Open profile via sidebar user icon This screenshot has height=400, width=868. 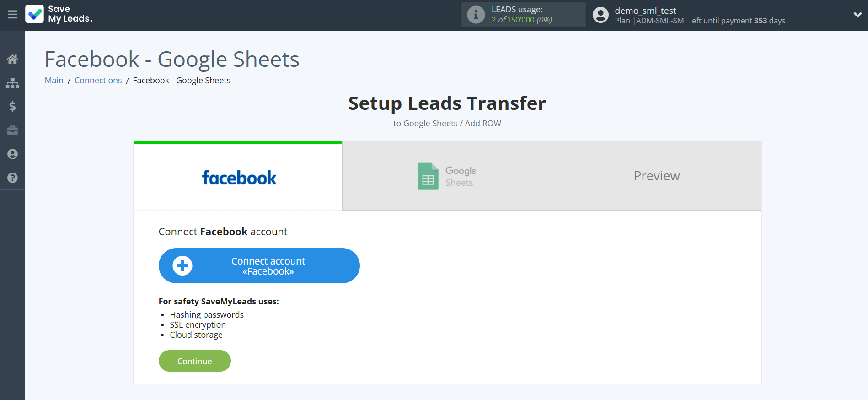click(x=12, y=154)
